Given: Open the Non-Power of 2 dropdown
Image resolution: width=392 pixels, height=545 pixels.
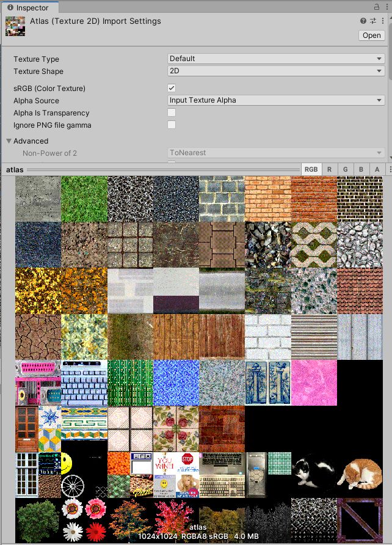Looking at the screenshot, I should [x=276, y=153].
